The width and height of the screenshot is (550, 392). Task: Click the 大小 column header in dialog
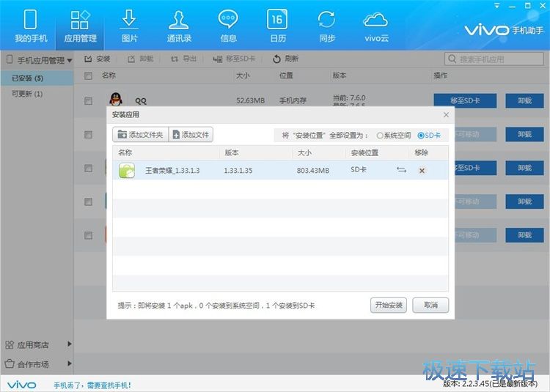point(304,152)
